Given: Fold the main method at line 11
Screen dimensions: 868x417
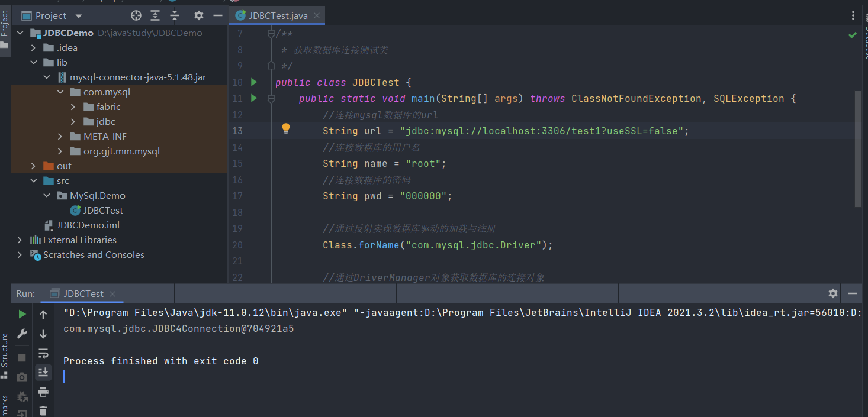Looking at the screenshot, I should click(x=271, y=99).
